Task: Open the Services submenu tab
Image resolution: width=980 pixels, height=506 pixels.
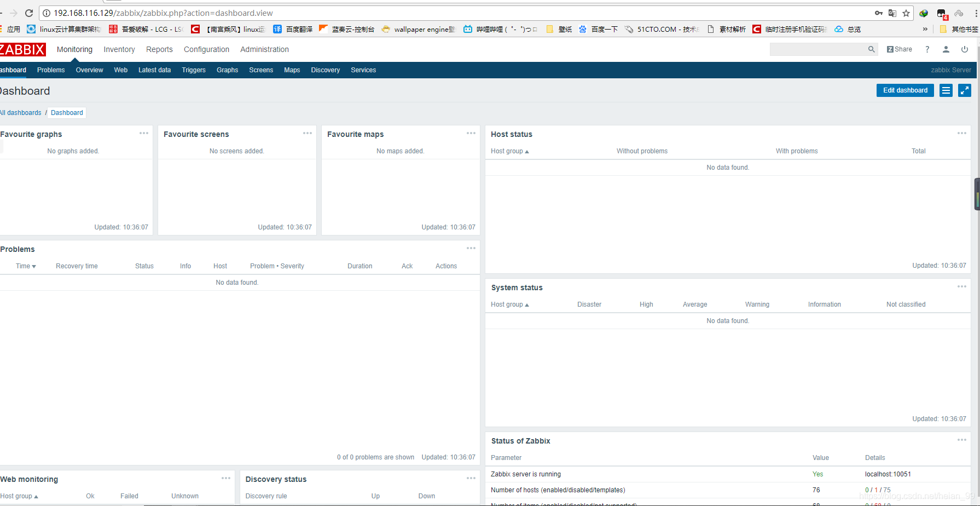Action: tap(363, 70)
